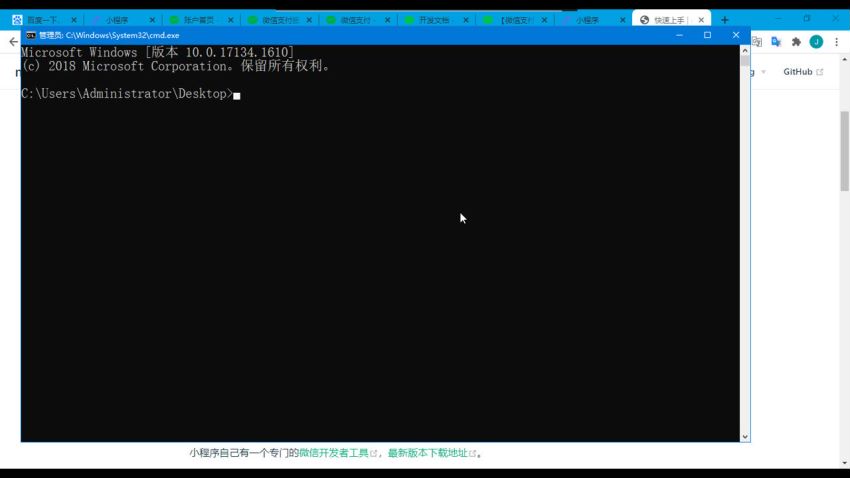Image resolution: width=850 pixels, height=478 pixels.
Task: Close the 【微信支付 tab
Action: point(544,20)
